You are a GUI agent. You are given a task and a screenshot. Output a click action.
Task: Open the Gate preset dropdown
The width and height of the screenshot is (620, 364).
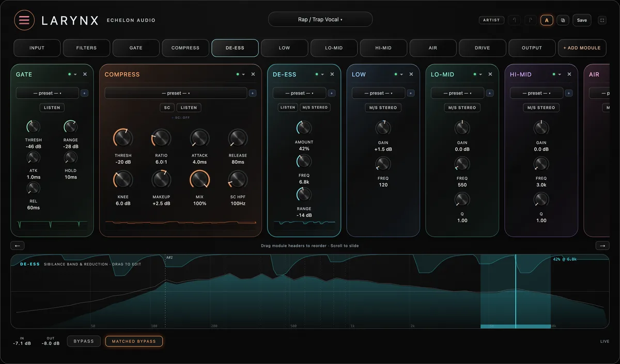tap(48, 93)
